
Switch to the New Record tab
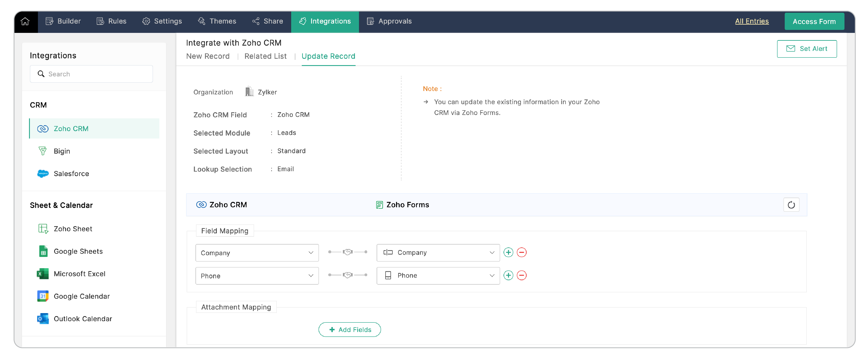(208, 56)
